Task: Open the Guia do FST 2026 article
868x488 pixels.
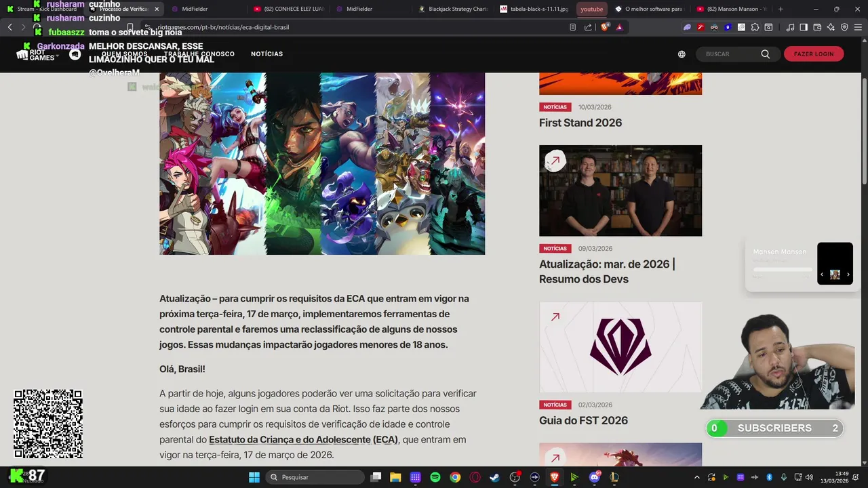Action: click(583, 421)
